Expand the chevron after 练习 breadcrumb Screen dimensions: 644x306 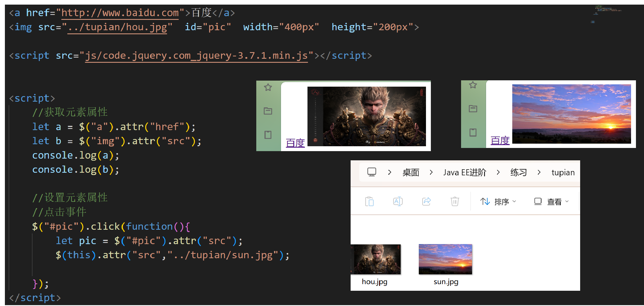[x=539, y=172]
